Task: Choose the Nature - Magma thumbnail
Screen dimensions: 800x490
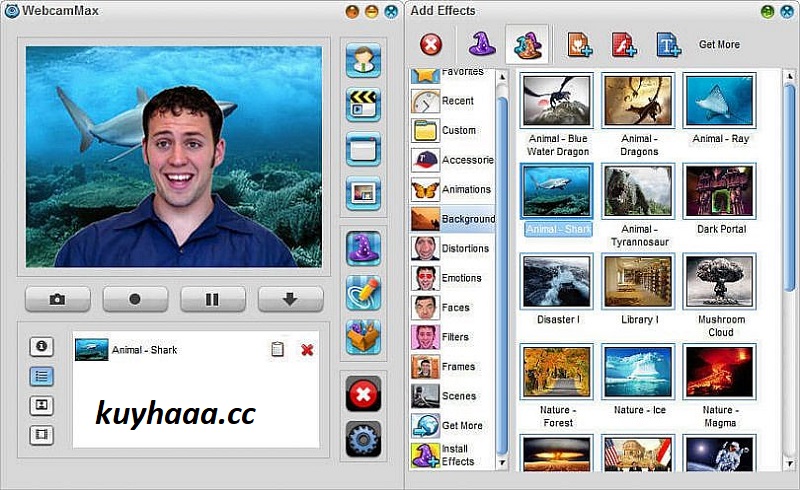Action: point(719,372)
